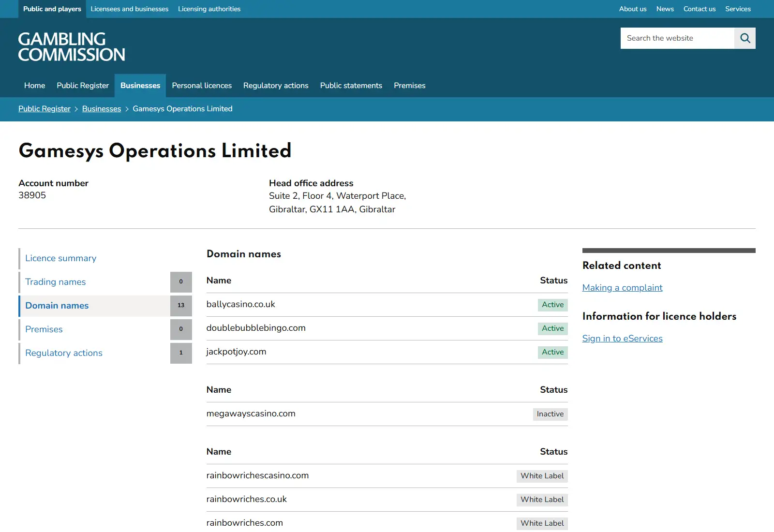
Task: Open Public statements navigation item
Action: pos(351,86)
